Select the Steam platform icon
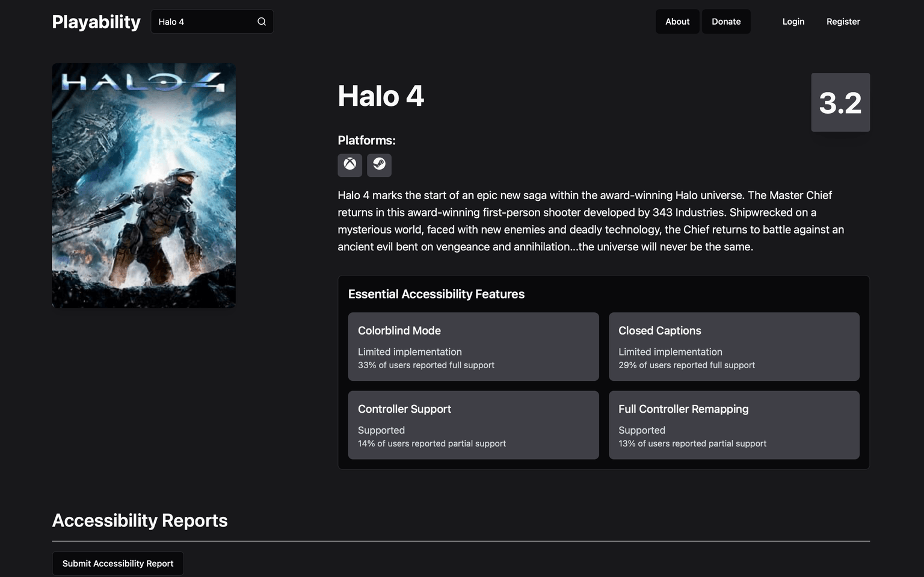924x577 pixels. [x=379, y=165]
